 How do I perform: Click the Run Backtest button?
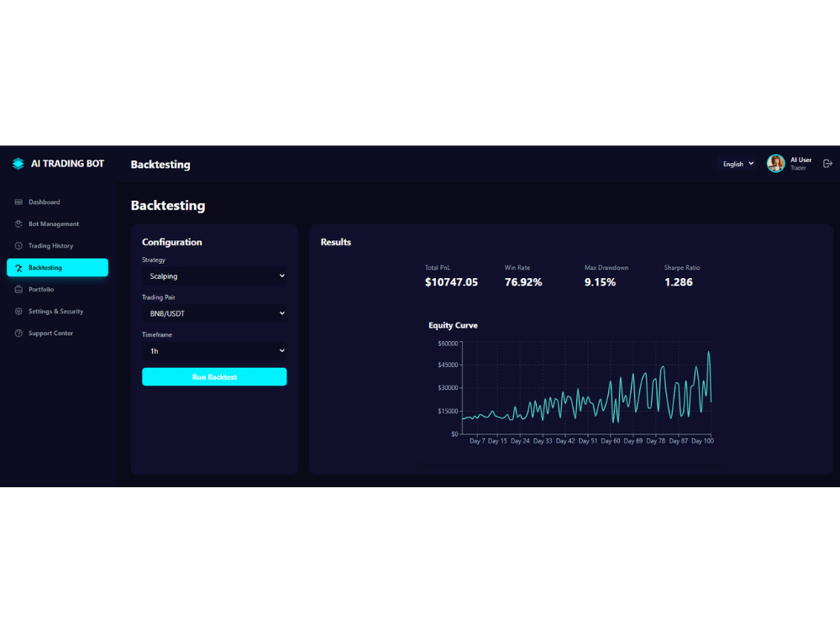[214, 376]
